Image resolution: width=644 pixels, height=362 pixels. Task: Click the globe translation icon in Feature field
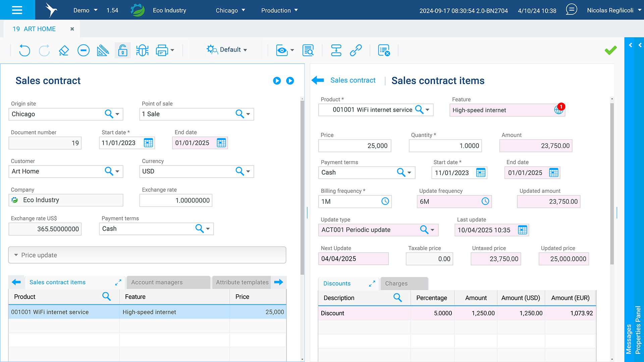[x=558, y=110]
